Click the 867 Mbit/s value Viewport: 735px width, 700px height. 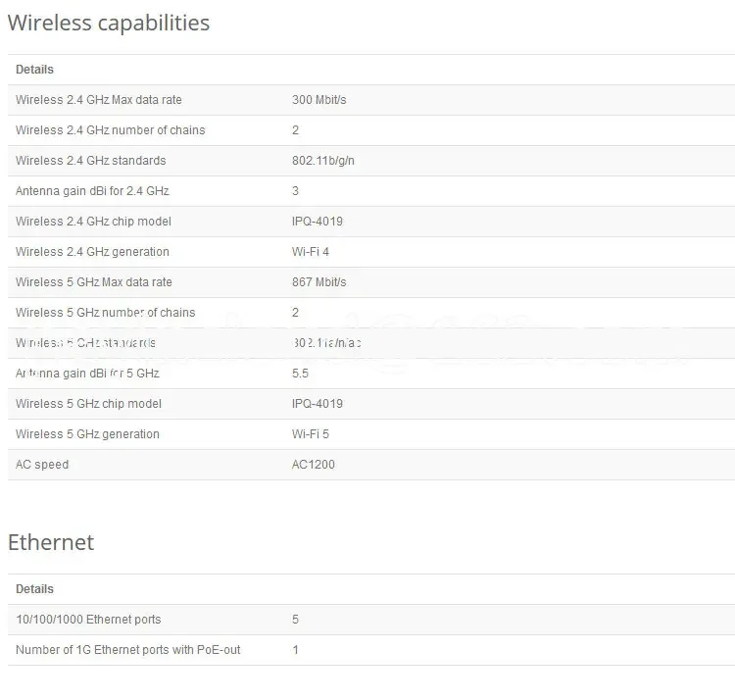click(318, 282)
